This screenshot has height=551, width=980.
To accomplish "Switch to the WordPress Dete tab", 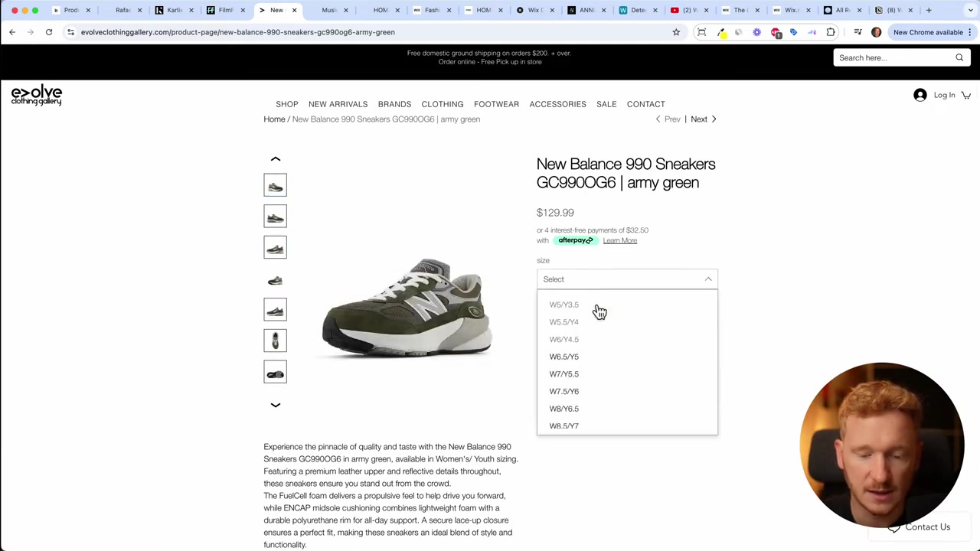I will point(638,10).
